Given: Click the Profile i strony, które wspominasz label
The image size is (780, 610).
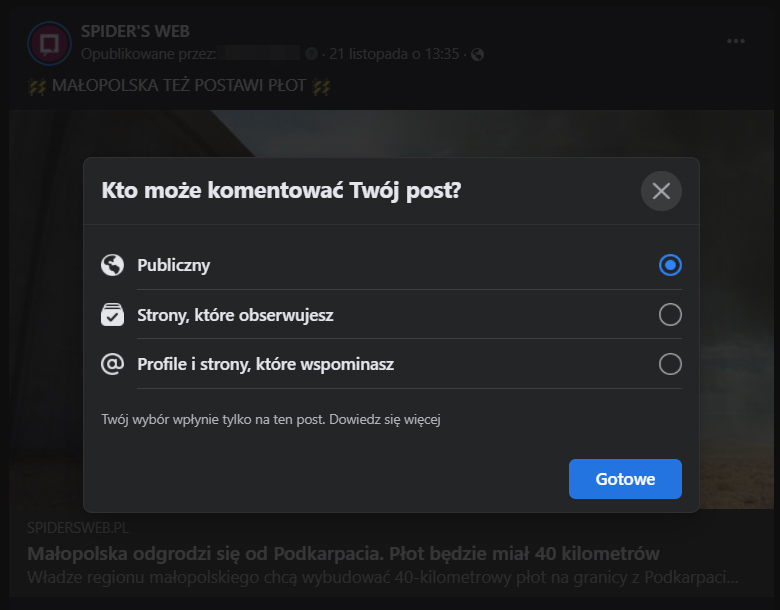Looking at the screenshot, I should [x=266, y=364].
